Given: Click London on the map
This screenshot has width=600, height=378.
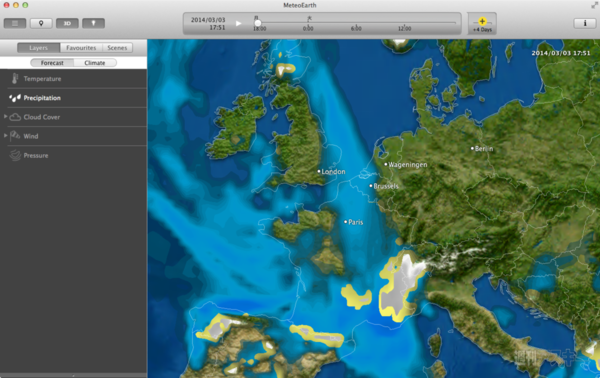Looking at the screenshot, I should [x=331, y=172].
